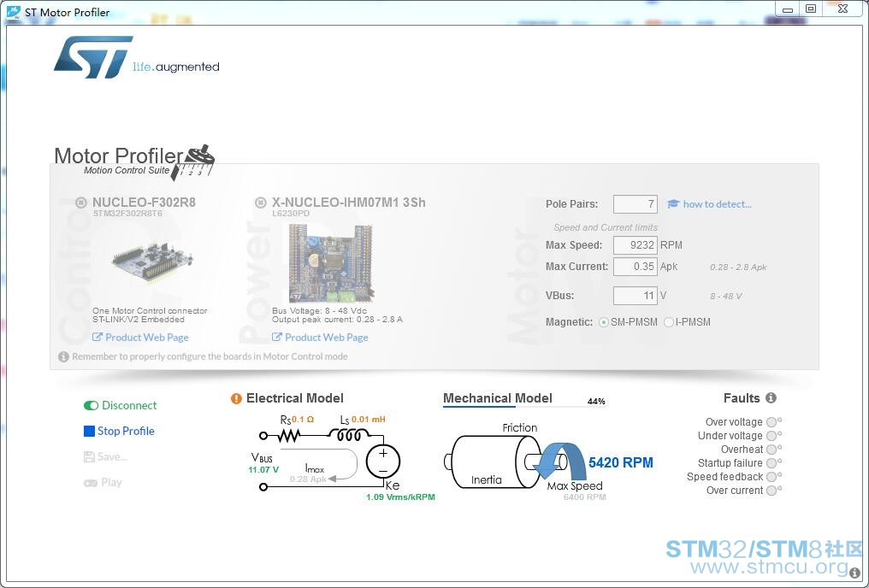
Task: Click the Over current fault indicator
Action: pyautogui.click(x=771, y=491)
